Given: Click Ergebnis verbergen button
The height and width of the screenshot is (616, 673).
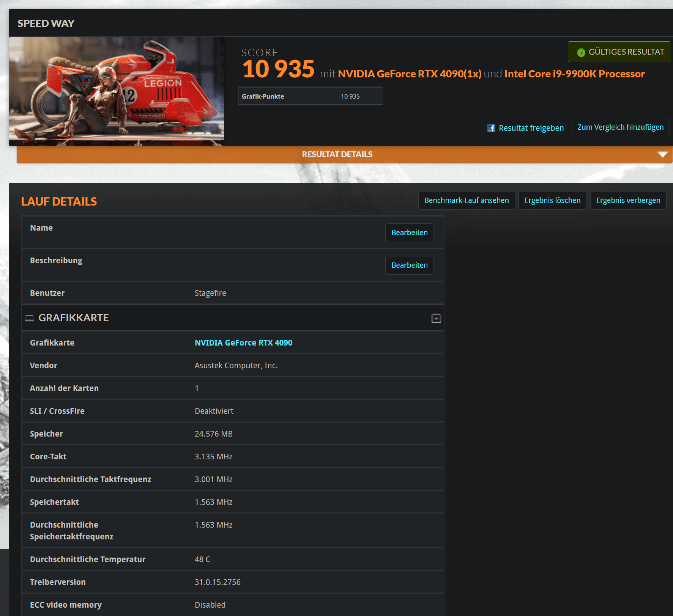Looking at the screenshot, I should (628, 200).
